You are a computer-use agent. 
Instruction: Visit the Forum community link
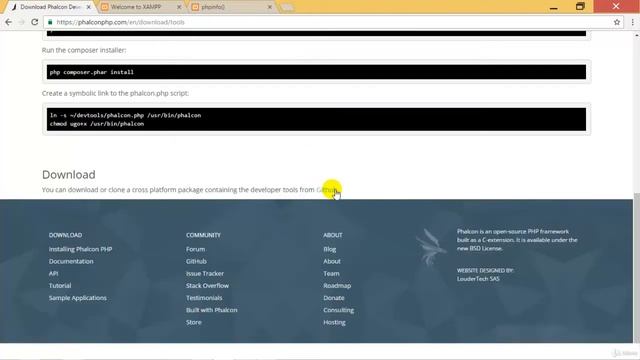tap(196, 249)
